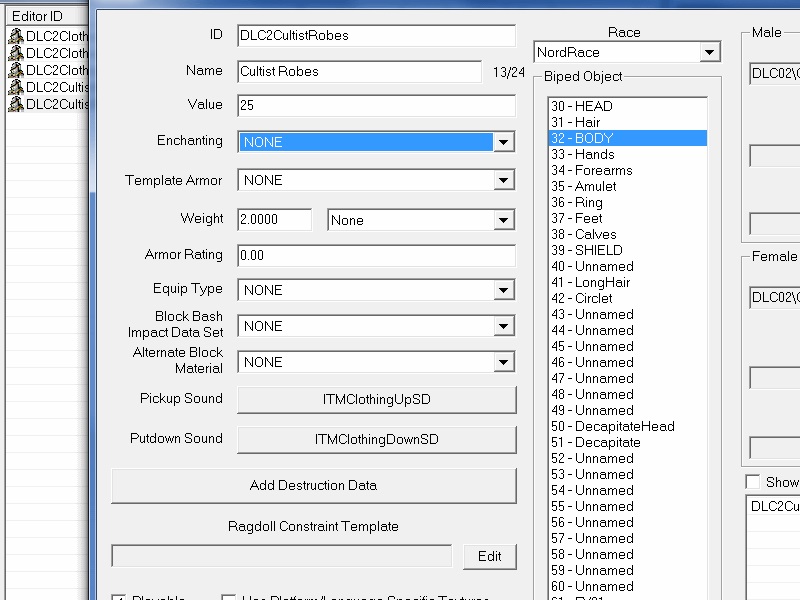Open the Race dropdown showing NordRace
Screen dimensions: 800x600
click(627, 52)
